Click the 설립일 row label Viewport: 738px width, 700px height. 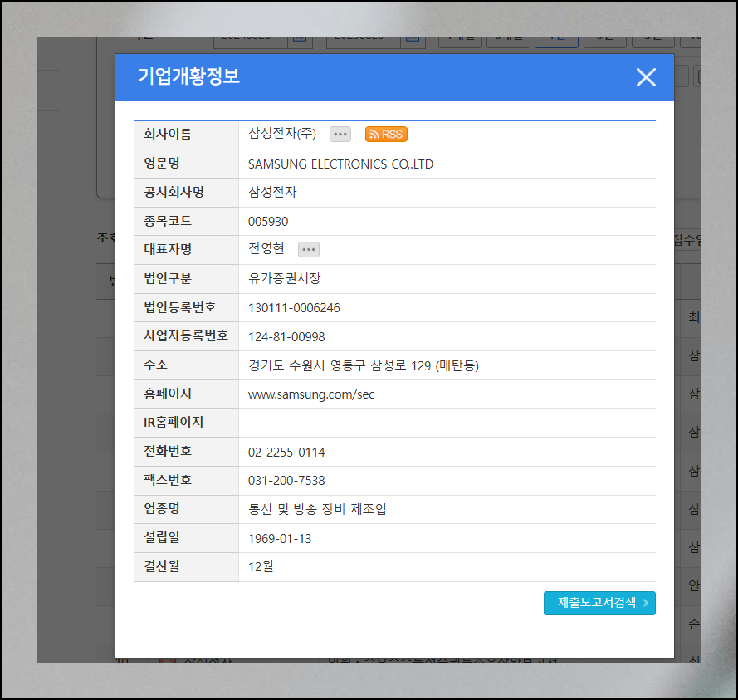161,537
